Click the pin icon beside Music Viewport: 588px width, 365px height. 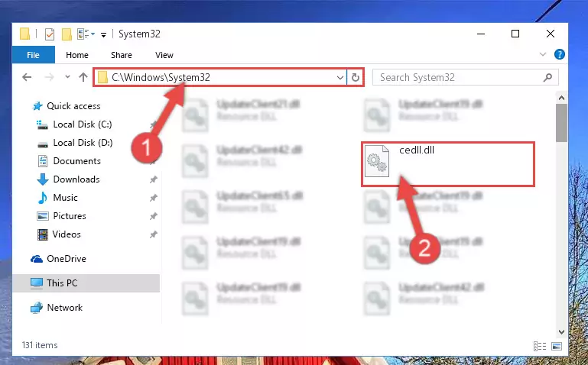pyautogui.click(x=153, y=198)
